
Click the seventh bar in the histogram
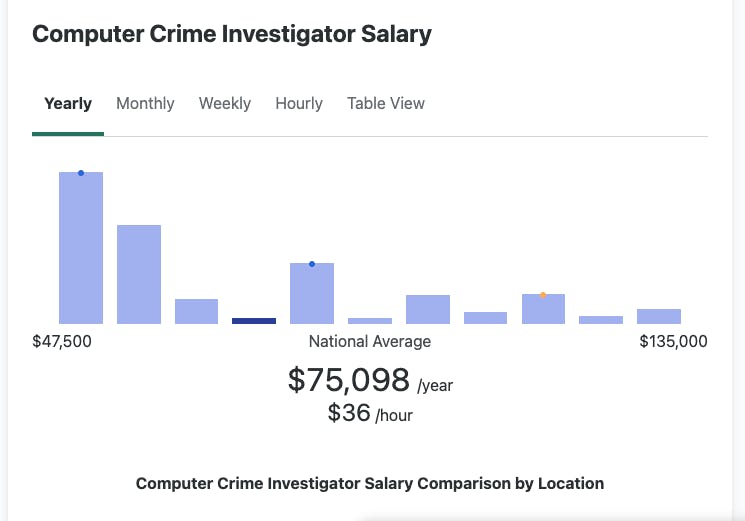pyautogui.click(x=428, y=309)
